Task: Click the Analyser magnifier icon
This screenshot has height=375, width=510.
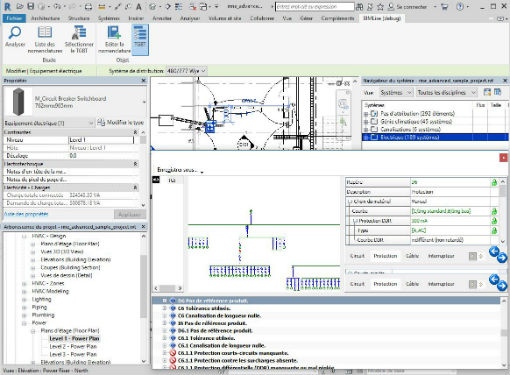Action: 15,33
